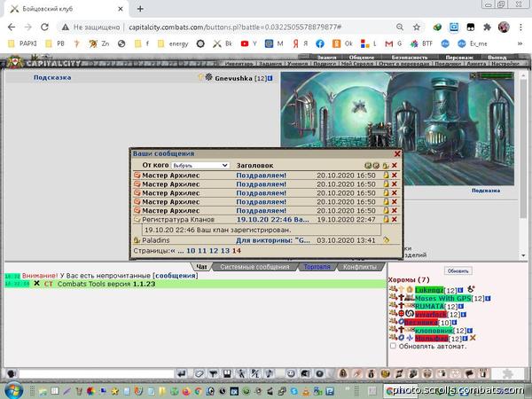Click the address bar URL
Screen dimensions: 532x399
click(235, 27)
